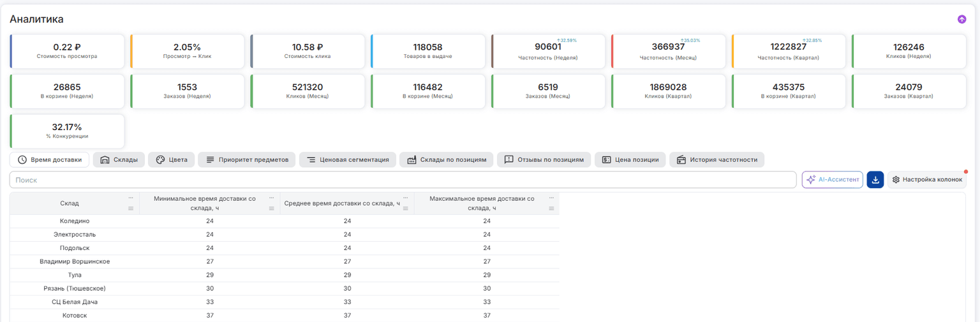Click the review bubble icon on Отзывы по позициям
Viewport: 980px width, 322px height.
509,159
